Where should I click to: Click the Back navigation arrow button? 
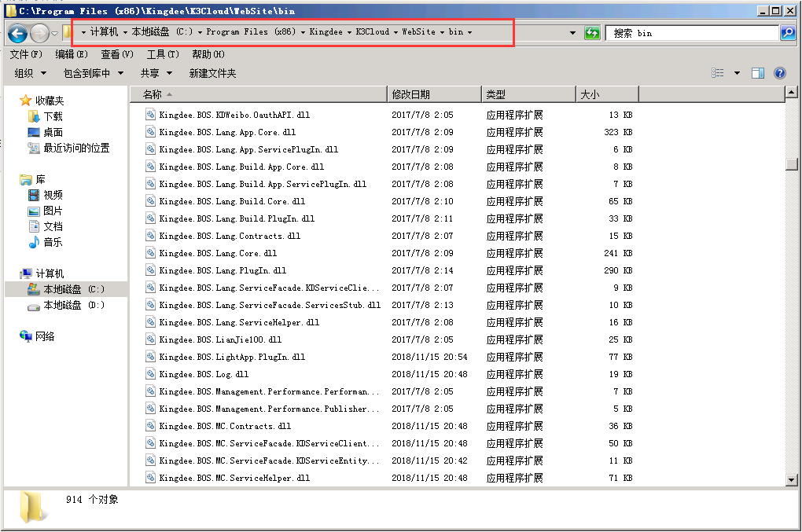click(x=18, y=34)
